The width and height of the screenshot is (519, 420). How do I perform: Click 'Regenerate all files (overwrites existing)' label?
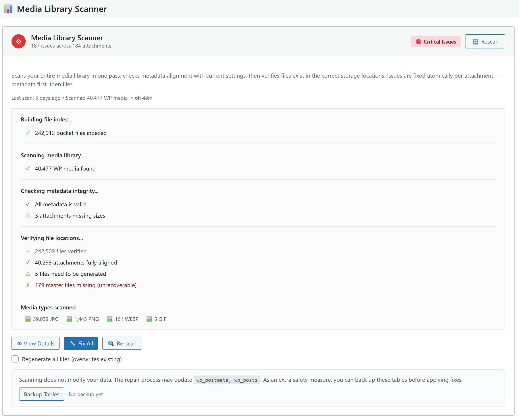[x=72, y=359]
